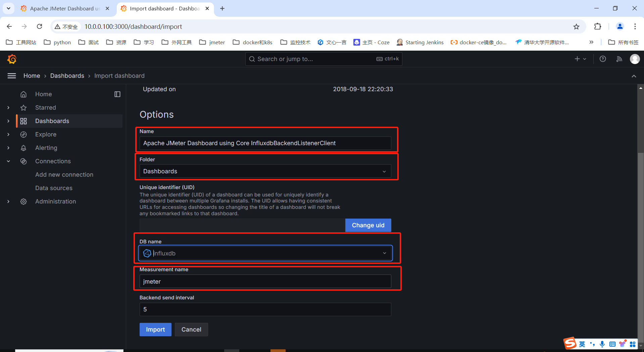
Task: Open all bookmarks folder 所有书签
Action: point(624,42)
